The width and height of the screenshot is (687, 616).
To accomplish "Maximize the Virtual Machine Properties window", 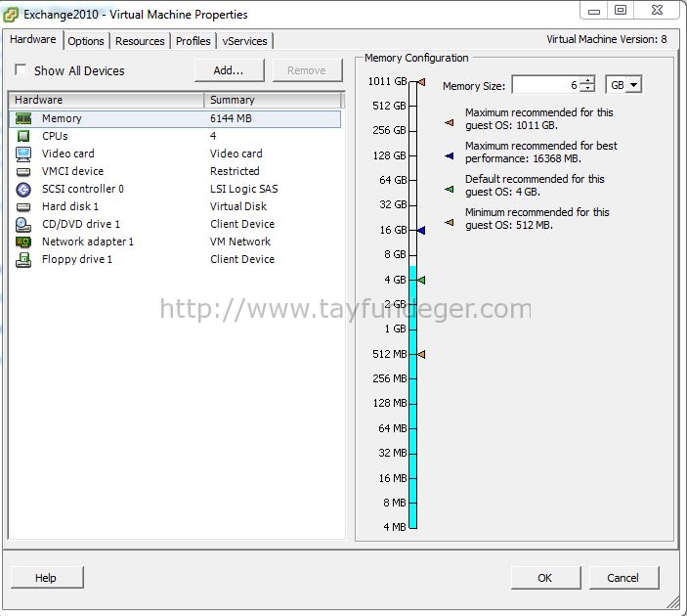I will coord(621,10).
